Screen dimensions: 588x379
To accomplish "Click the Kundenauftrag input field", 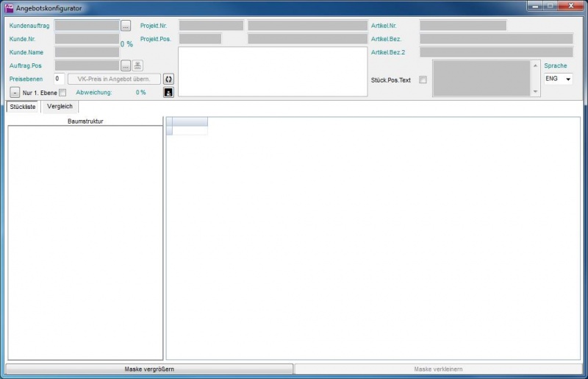I will coord(87,26).
